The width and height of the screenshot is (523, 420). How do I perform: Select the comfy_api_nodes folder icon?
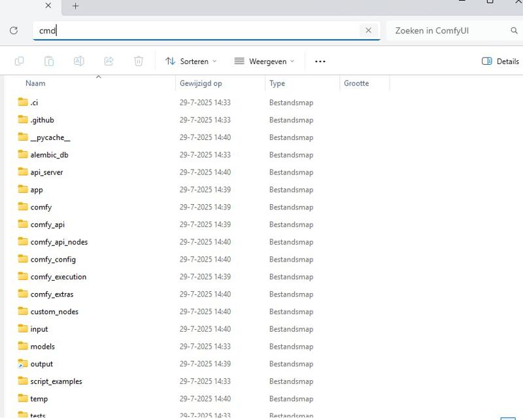(x=23, y=241)
